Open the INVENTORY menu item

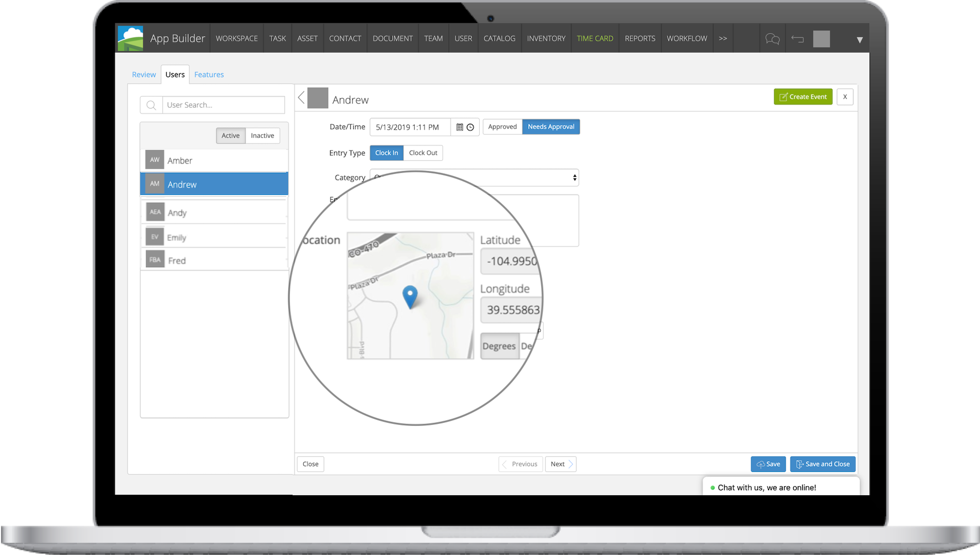[x=546, y=38]
